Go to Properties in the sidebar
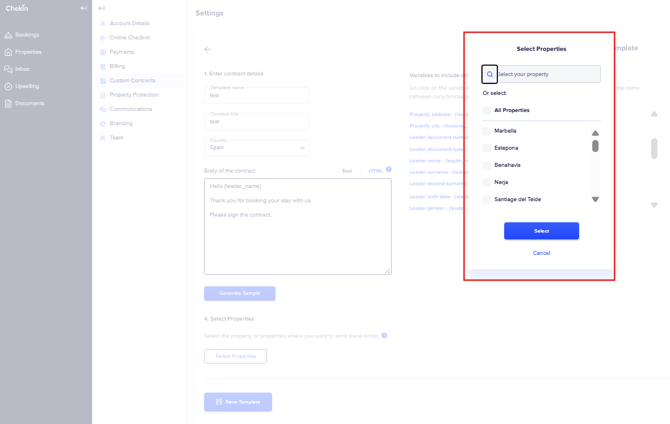This screenshot has width=670, height=424. (x=28, y=52)
